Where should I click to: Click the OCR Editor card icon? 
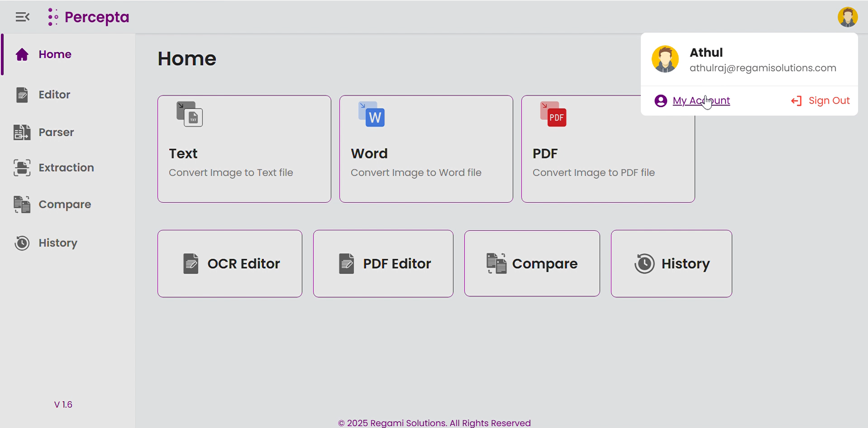[191, 263]
